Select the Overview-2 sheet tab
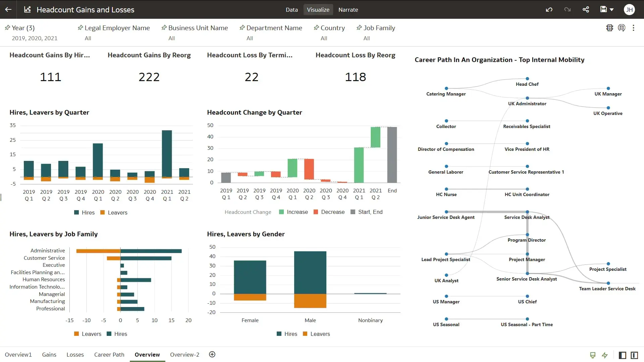644x362 pixels. pyautogui.click(x=184, y=355)
